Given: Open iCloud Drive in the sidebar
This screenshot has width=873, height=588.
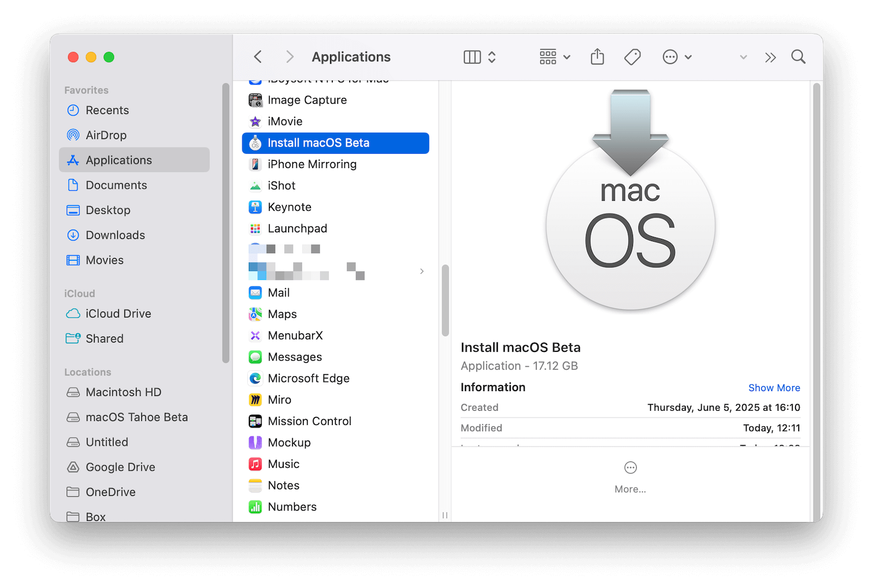Looking at the screenshot, I should pos(134,314).
